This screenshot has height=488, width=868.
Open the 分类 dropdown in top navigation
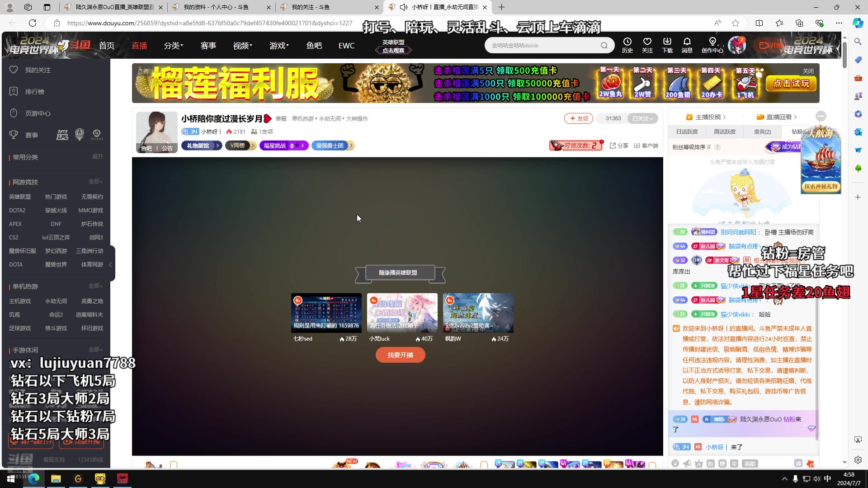[173, 46]
